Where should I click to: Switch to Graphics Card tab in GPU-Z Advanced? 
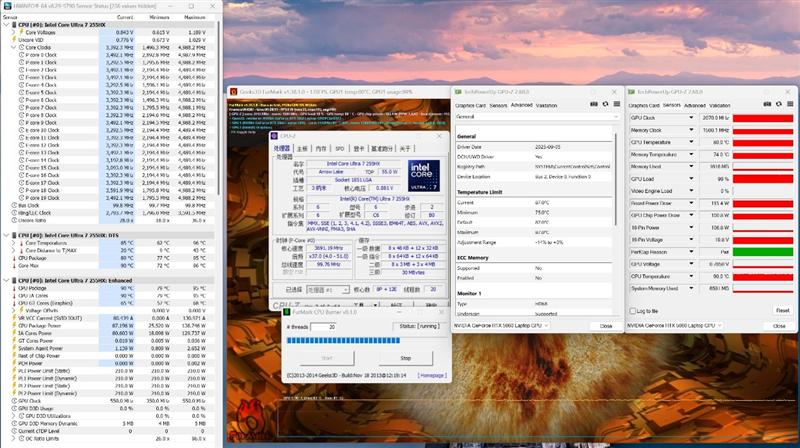pyautogui.click(x=471, y=104)
